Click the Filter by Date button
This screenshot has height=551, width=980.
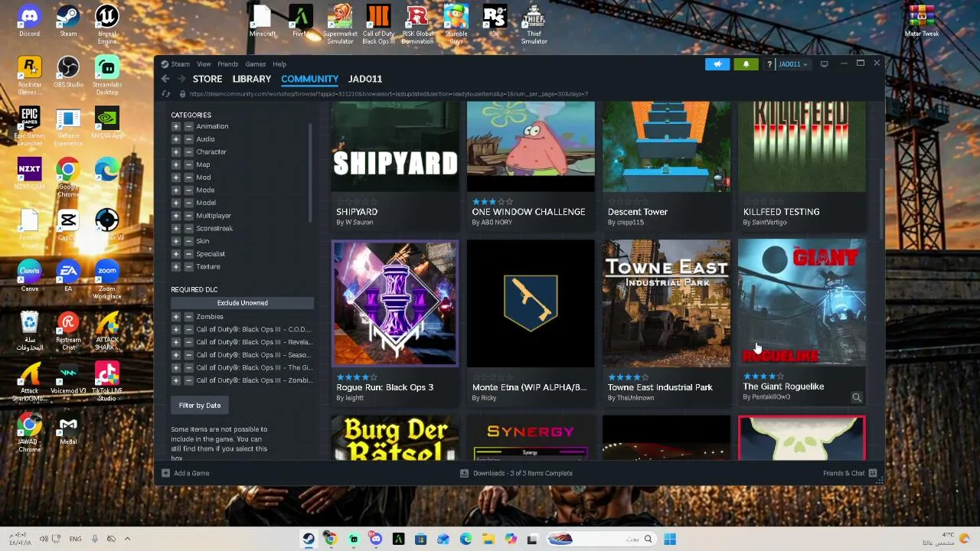(x=200, y=406)
